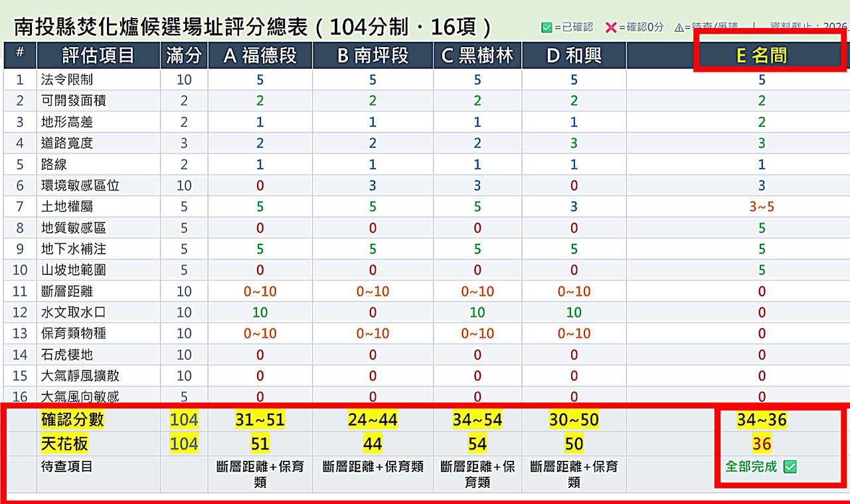Select the 3~5 土地權屬 cell for E 名間
The image size is (850, 504).
(x=762, y=207)
